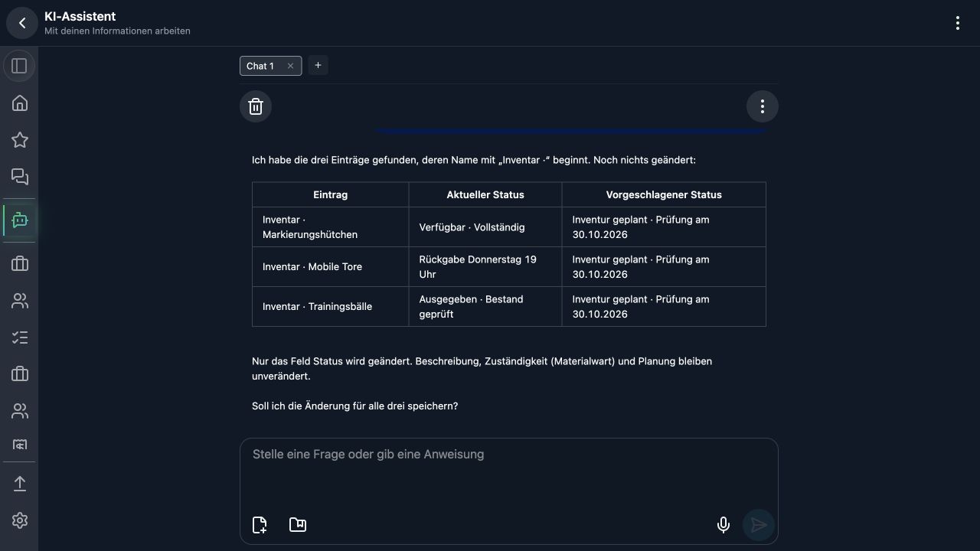
Task: Select the 'Inventar · Trainingsbälle' cell
Action: 331,307
